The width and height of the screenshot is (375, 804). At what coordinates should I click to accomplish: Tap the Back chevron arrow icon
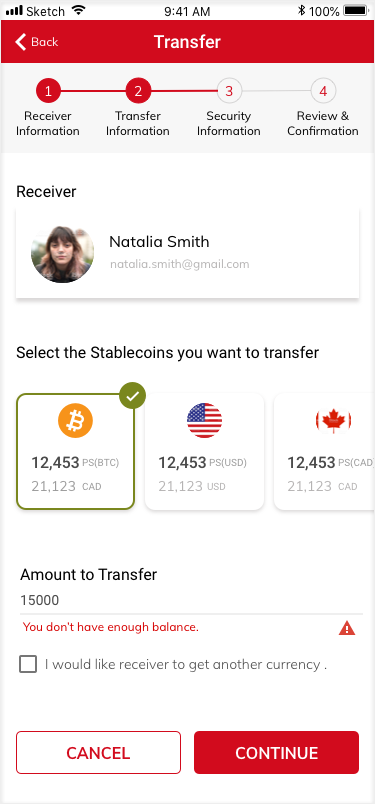pos(21,42)
